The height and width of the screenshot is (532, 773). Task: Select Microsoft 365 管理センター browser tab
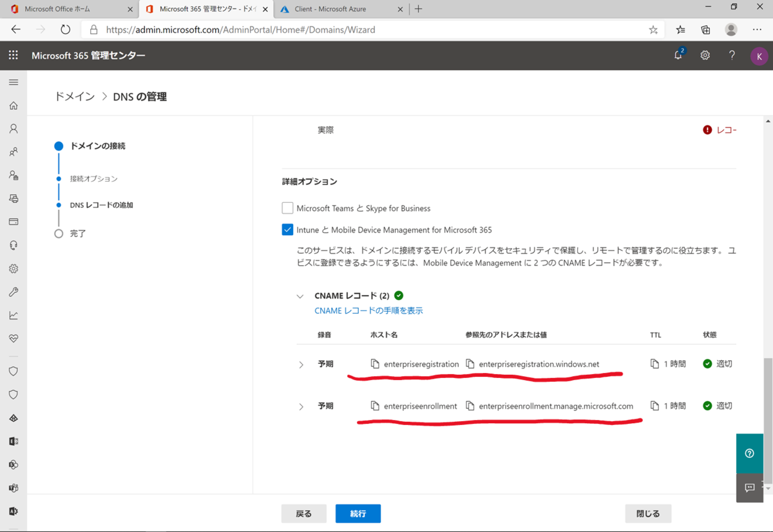(205, 9)
